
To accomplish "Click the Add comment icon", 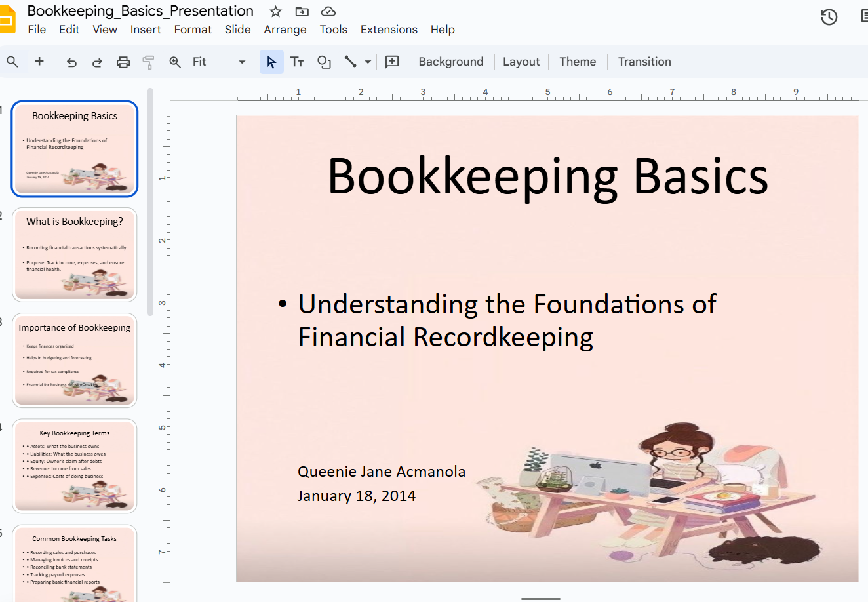I will tap(392, 62).
